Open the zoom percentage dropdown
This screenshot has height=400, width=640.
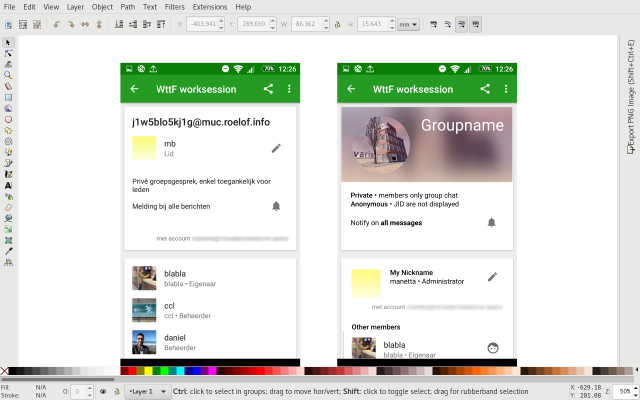[623, 391]
